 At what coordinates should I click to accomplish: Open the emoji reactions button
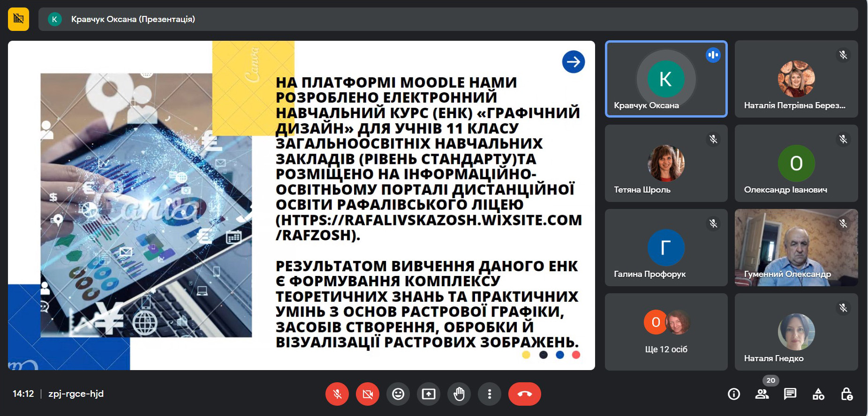click(x=398, y=394)
